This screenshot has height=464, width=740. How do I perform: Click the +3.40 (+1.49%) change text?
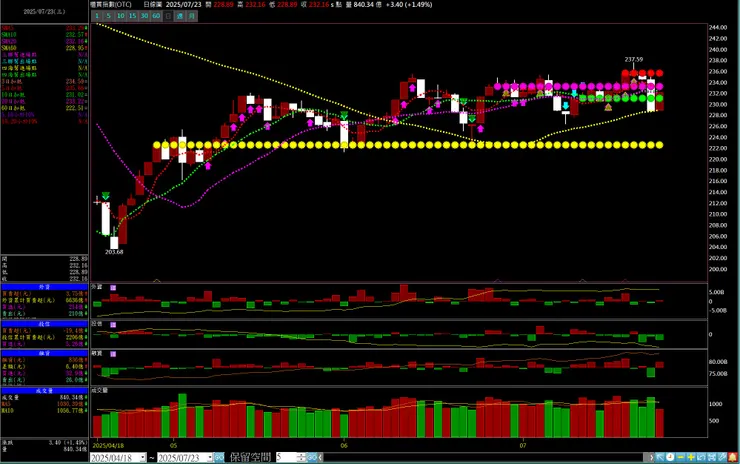[409, 5]
